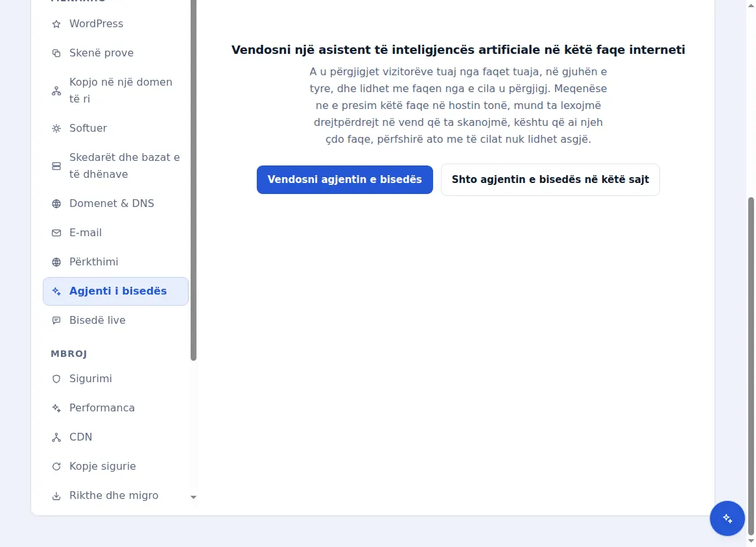Click the Skedarët dhe bazat database icon
The width and height of the screenshot is (756, 547).
point(56,166)
